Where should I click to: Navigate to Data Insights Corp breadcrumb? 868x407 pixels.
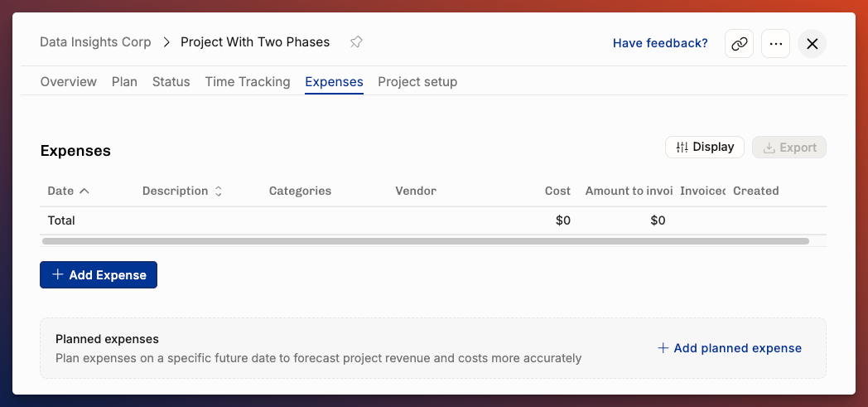point(95,42)
